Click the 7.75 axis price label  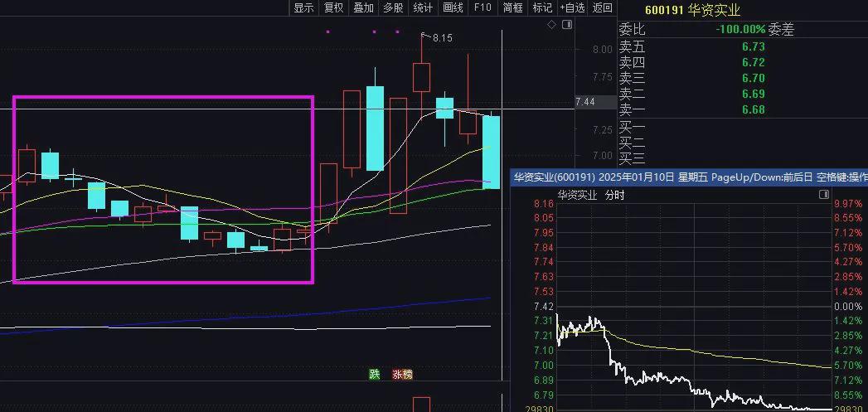coord(602,76)
